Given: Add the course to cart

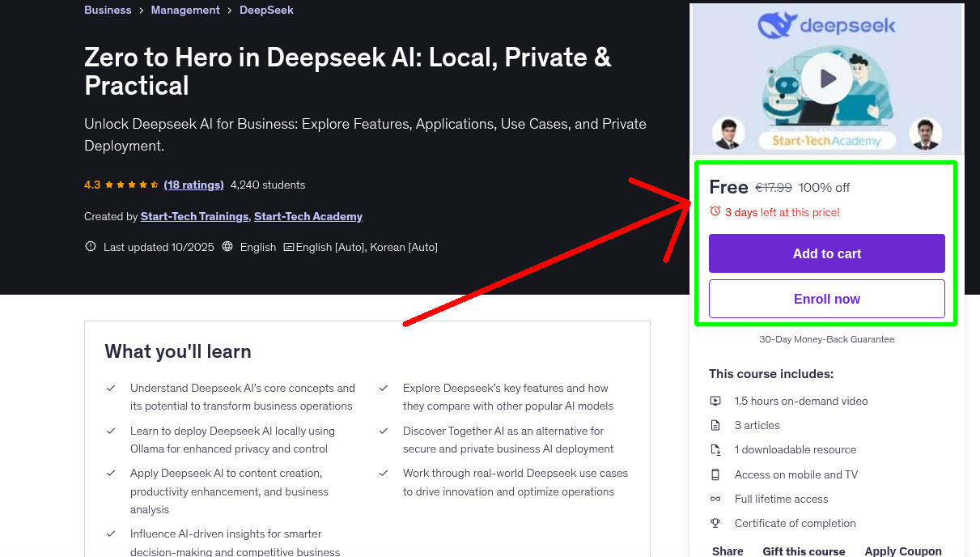Looking at the screenshot, I should click(x=826, y=253).
